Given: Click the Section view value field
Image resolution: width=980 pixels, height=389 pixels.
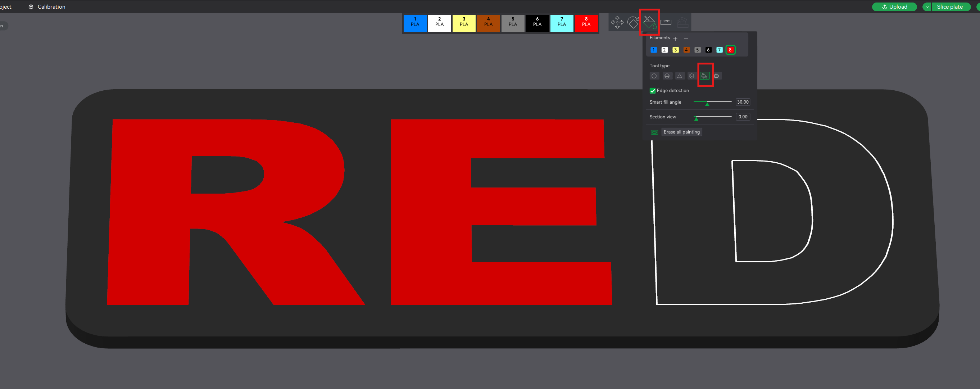Looking at the screenshot, I should coord(743,117).
